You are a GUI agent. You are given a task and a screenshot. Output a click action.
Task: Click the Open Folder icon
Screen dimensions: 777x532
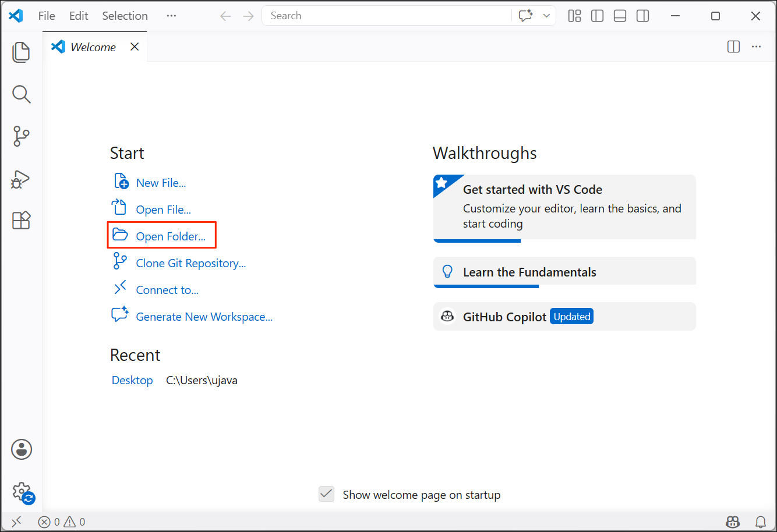[x=120, y=235]
